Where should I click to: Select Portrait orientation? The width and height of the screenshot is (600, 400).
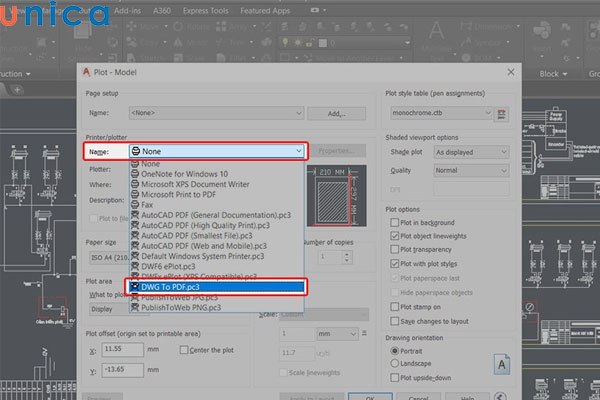pyautogui.click(x=395, y=351)
